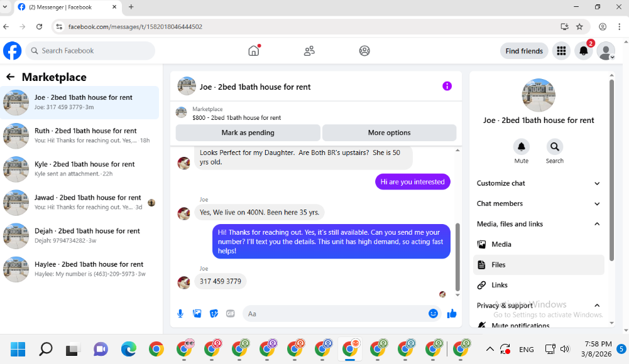The width and height of the screenshot is (629, 364).
Task: Open the Files section
Action: click(x=539, y=265)
